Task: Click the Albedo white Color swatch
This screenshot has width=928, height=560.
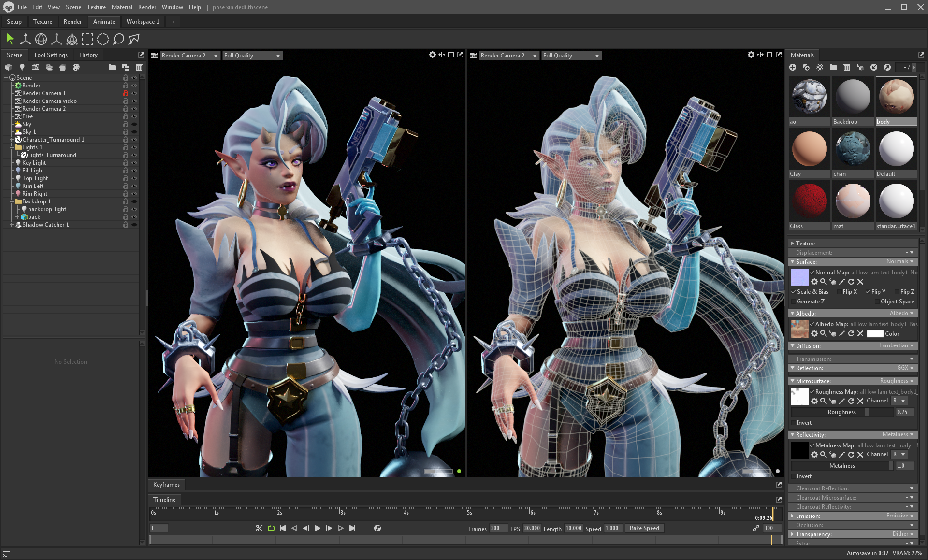Action: [x=875, y=334]
